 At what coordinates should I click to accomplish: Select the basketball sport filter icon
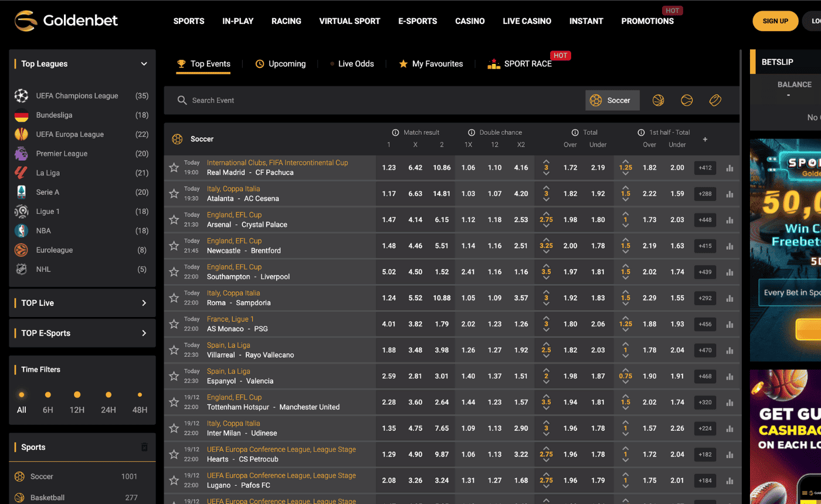(x=659, y=100)
